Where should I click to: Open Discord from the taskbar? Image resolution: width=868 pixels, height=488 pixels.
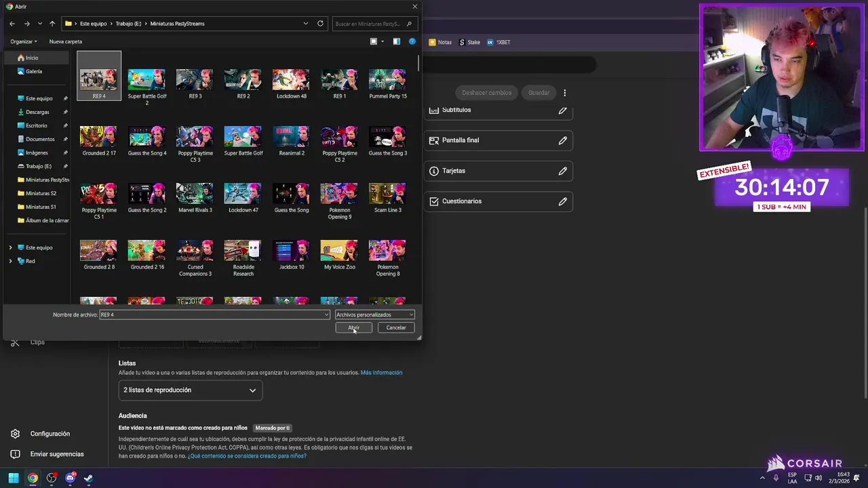pyautogui.click(x=70, y=479)
